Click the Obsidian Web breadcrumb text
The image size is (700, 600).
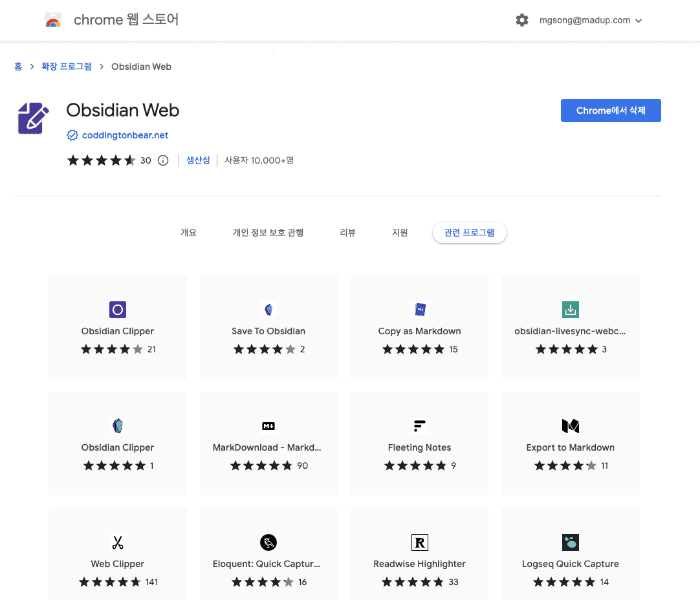[142, 67]
